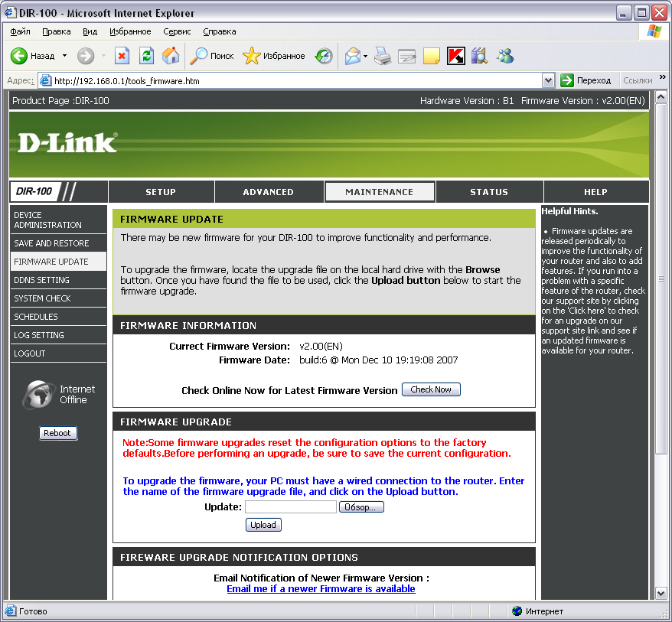Stop page loading with the red X icon
The image size is (672, 622).
pyautogui.click(x=122, y=56)
